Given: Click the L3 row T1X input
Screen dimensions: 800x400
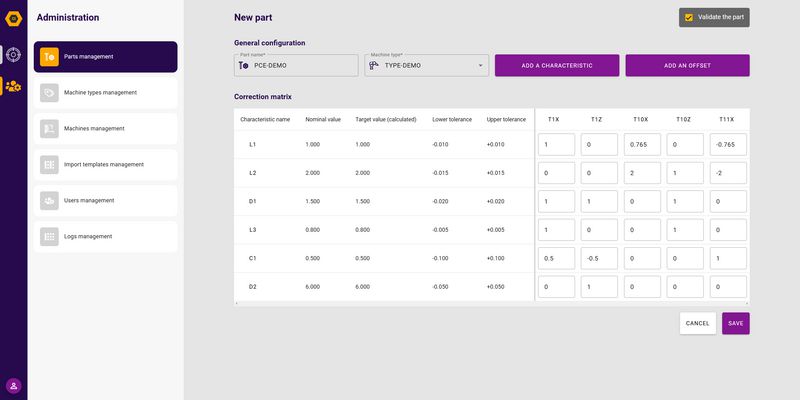Looking at the screenshot, I should click(556, 230).
